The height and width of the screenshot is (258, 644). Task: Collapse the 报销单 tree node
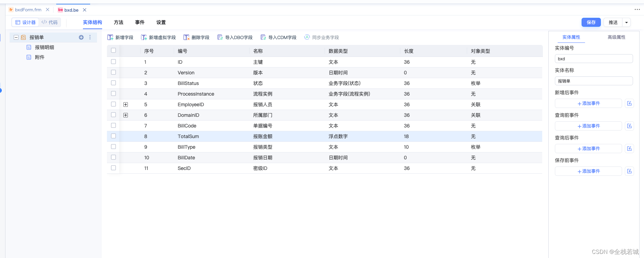[16, 37]
